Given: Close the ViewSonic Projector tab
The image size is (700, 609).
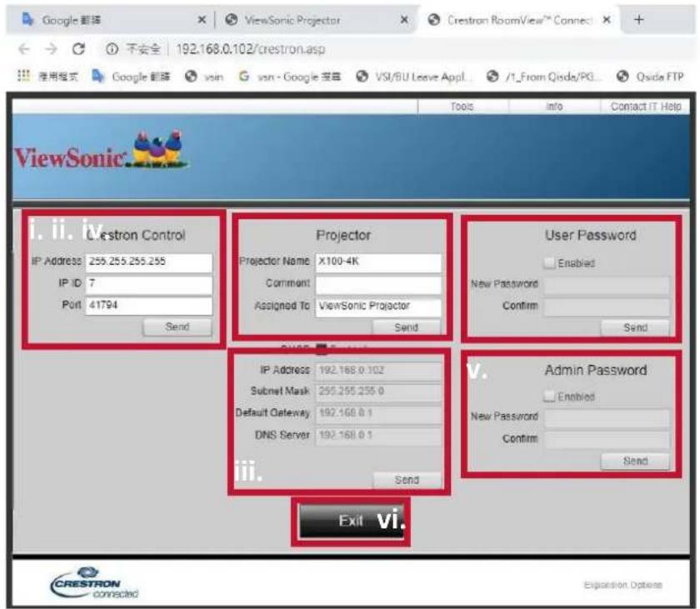Looking at the screenshot, I should [x=404, y=20].
